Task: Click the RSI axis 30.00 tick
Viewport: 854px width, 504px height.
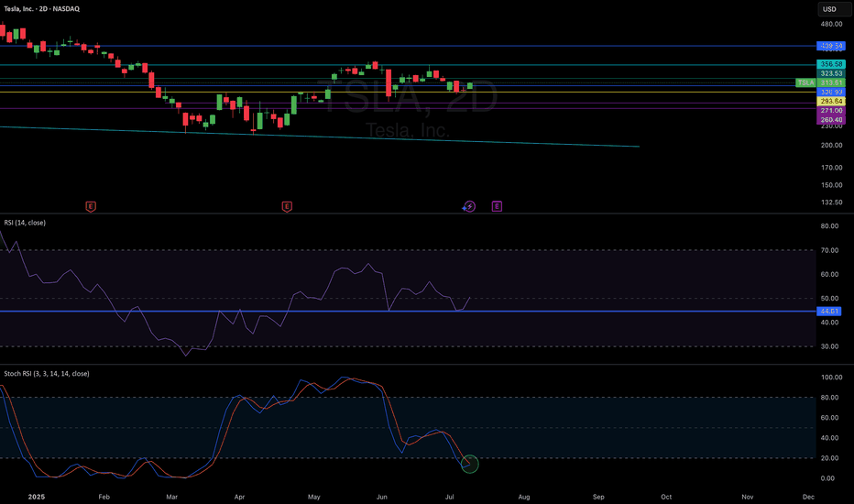Action: [x=829, y=346]
